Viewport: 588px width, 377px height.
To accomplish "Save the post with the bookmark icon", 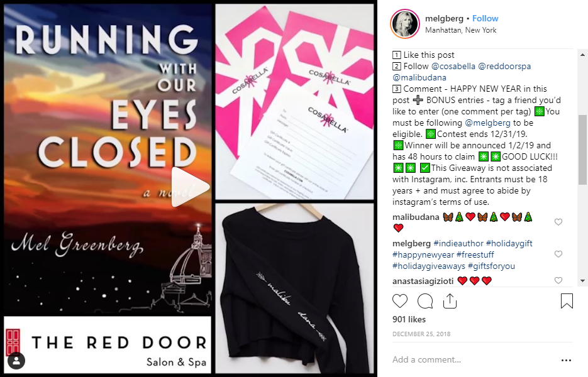I will pos(567,301).
